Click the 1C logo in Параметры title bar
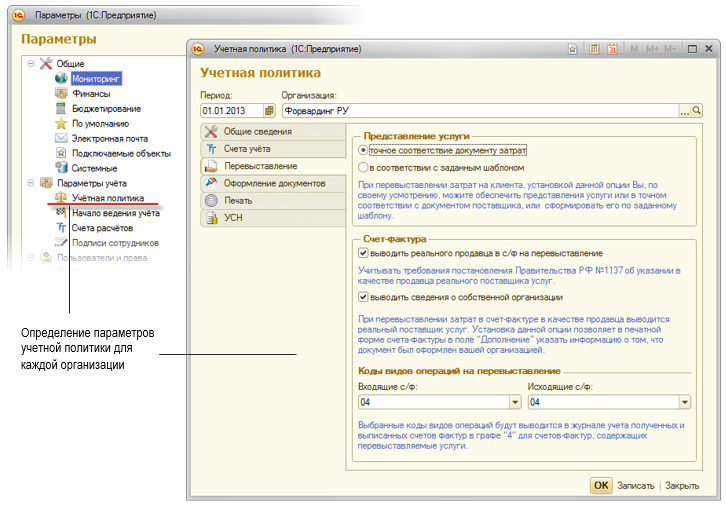Image resolution: width=726 pixels, height=506 pixels. (19, 15)
